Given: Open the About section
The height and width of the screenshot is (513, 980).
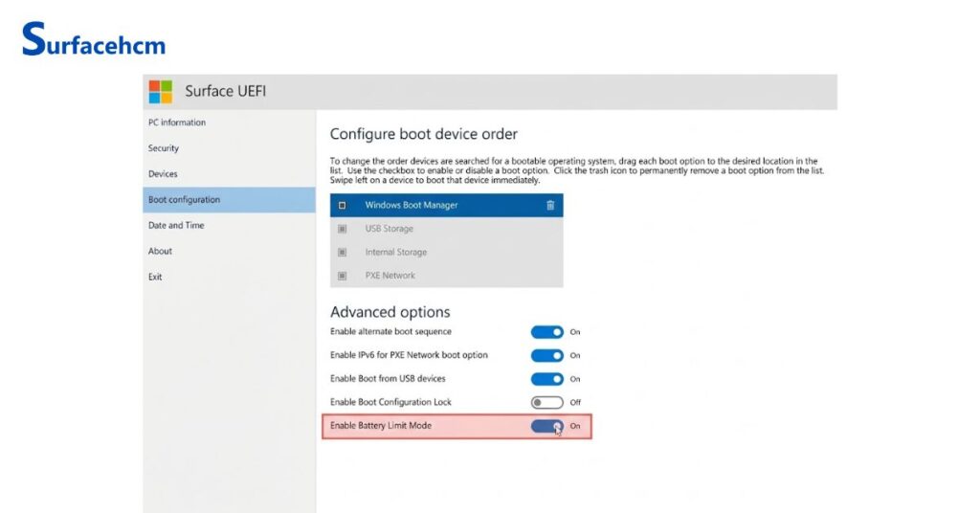Looking at the screenshot, I should click(229, 251).
